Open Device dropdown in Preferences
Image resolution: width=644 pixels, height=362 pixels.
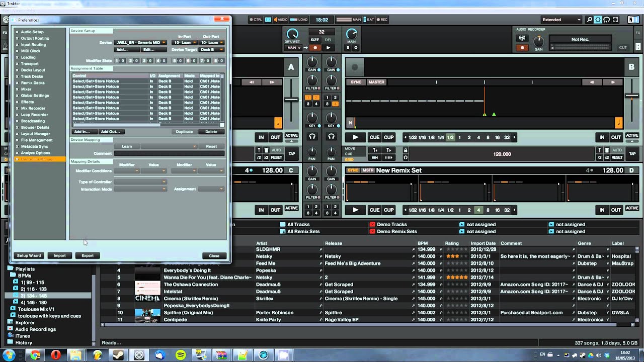[x=140, y=43]
